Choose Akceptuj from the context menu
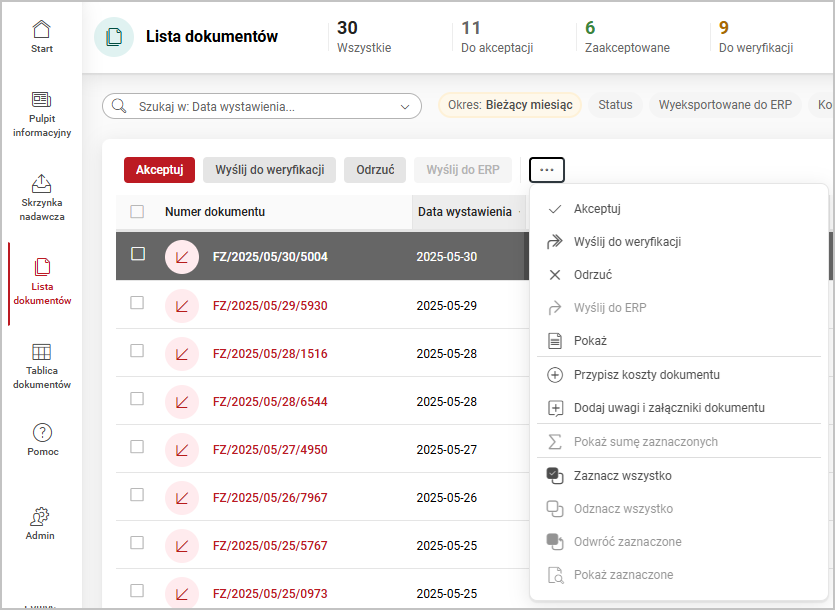Screen dimensions: 835x610 click(x=679, y=209)
